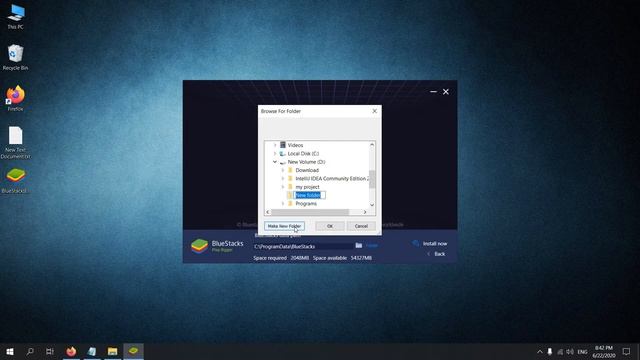Screen dimensions: 640x360
Task: Click horizontal scrollbar right arrow in tree
Action: (365, 212)
